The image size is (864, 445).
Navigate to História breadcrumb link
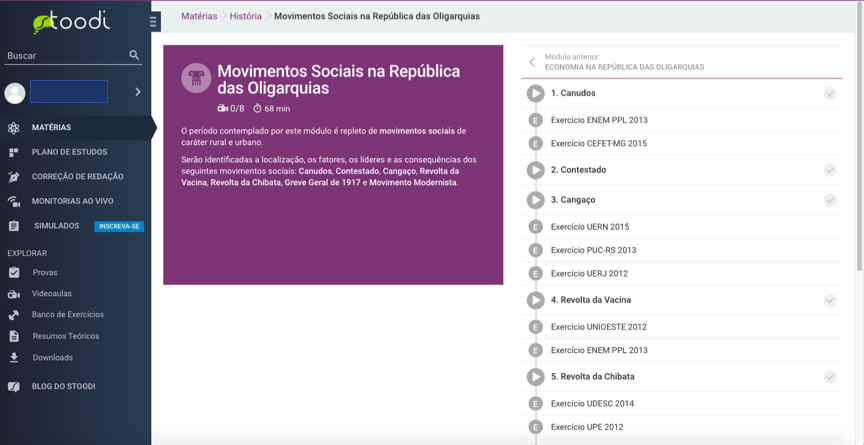[x=245, y=16]
